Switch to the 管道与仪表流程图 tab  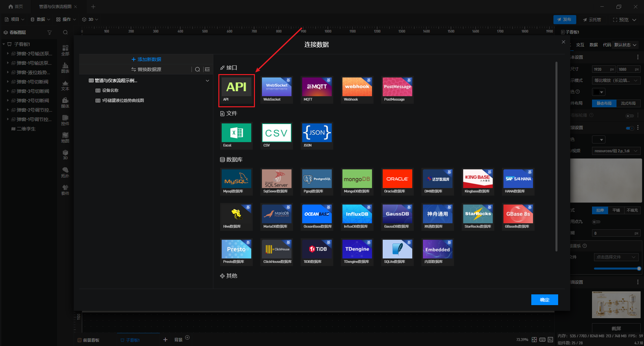click(55, 7)
